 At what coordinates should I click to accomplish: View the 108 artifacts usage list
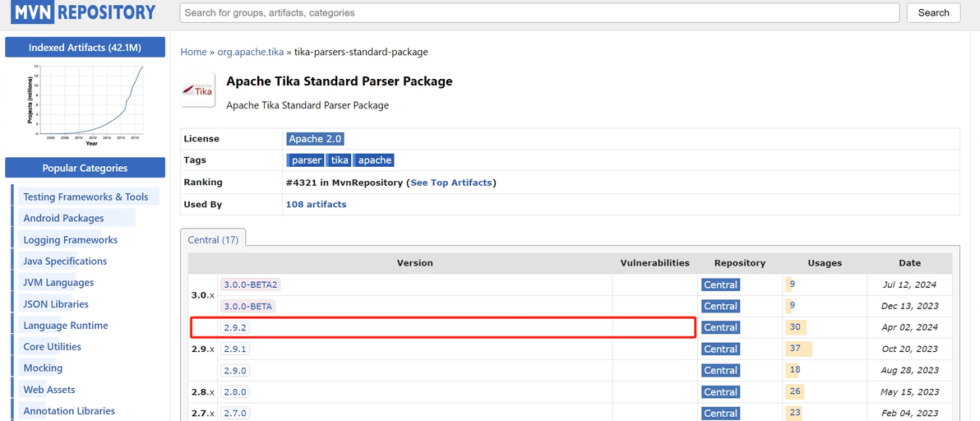[316, 204]
